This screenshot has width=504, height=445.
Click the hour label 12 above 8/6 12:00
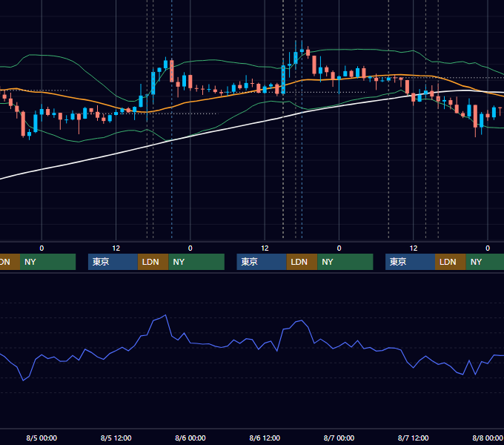click(x=265, y=248)
